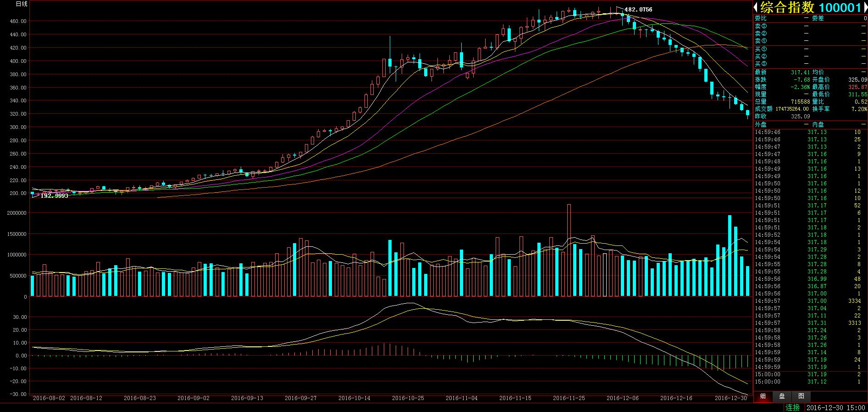Screen dimensions: 868x412
Task: Click the 综合指数 100001 title
Action: (811, 7)
